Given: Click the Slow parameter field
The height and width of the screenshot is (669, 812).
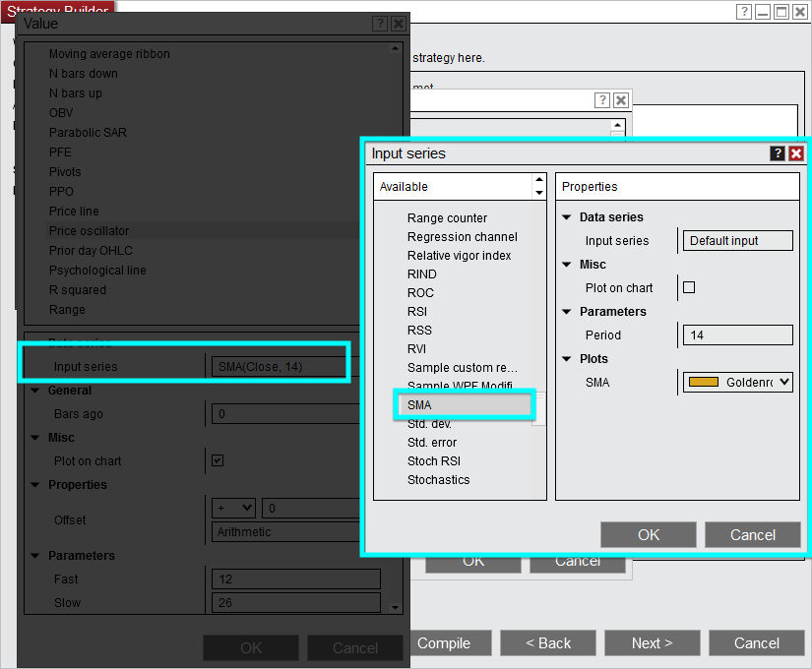Looking at the screenshot, I should pos(295,603).
